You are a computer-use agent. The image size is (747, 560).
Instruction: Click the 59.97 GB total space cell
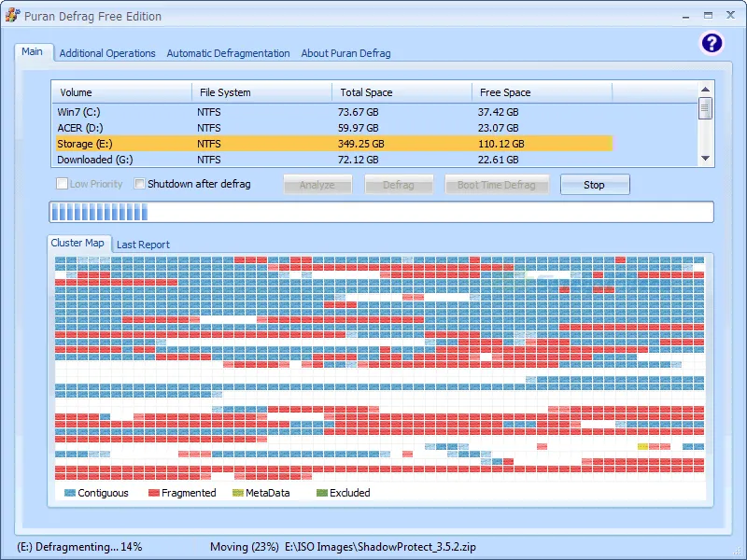click(359, 128)
